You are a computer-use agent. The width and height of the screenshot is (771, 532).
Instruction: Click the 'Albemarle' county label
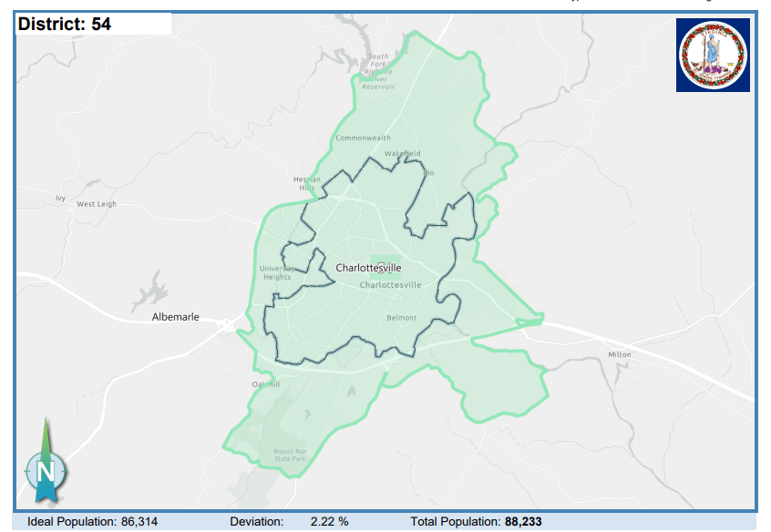176,317
